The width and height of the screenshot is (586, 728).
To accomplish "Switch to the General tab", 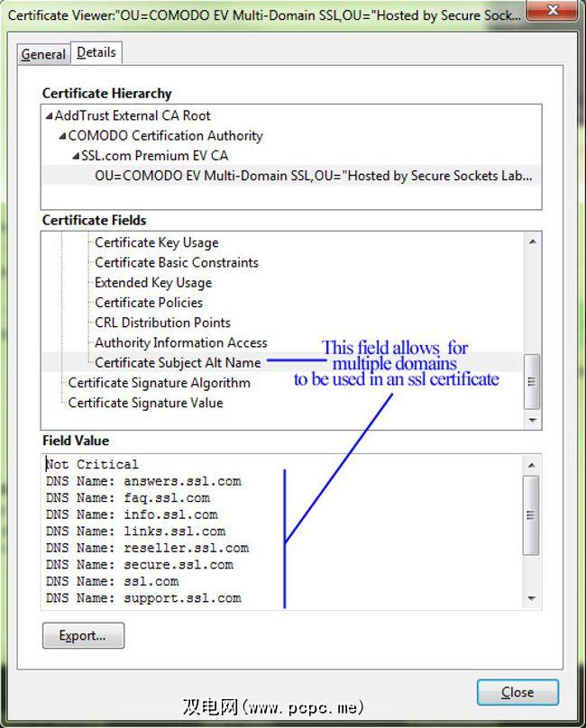I will pos(43,54).
